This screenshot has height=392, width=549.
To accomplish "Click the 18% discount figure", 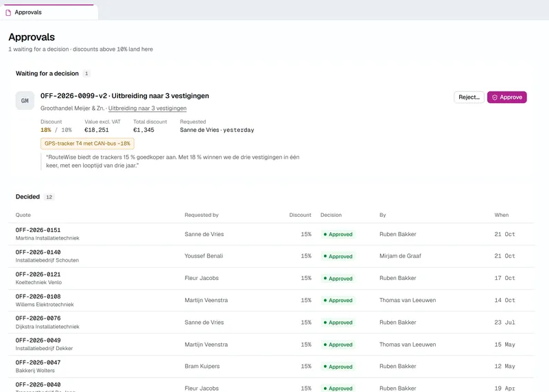I will [46, 130].
